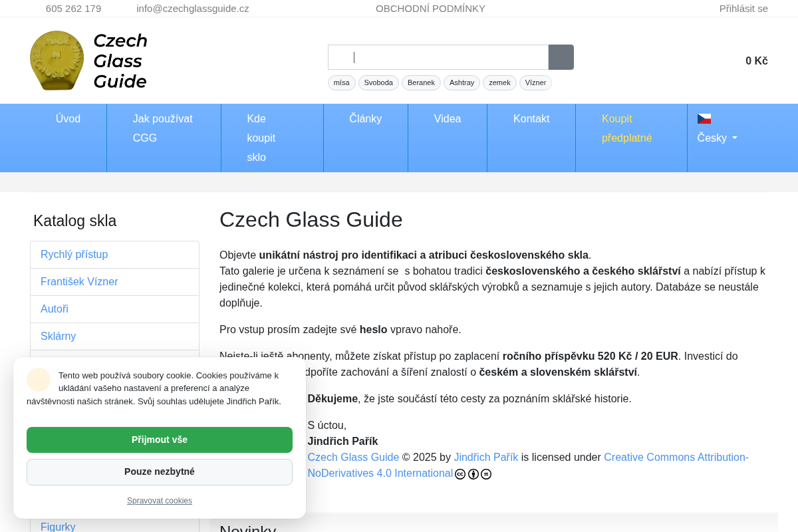Open Sklárny catalog category

(x=114, y=336)
